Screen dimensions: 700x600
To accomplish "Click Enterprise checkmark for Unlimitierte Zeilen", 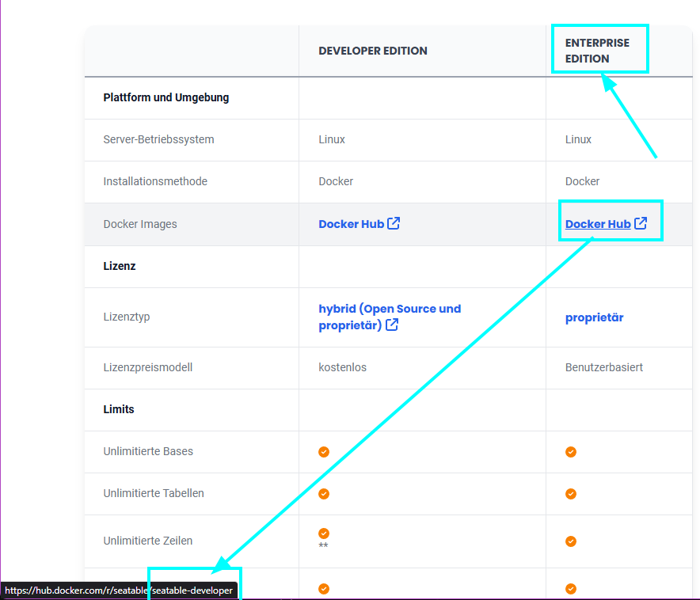I will coord(571,541).
